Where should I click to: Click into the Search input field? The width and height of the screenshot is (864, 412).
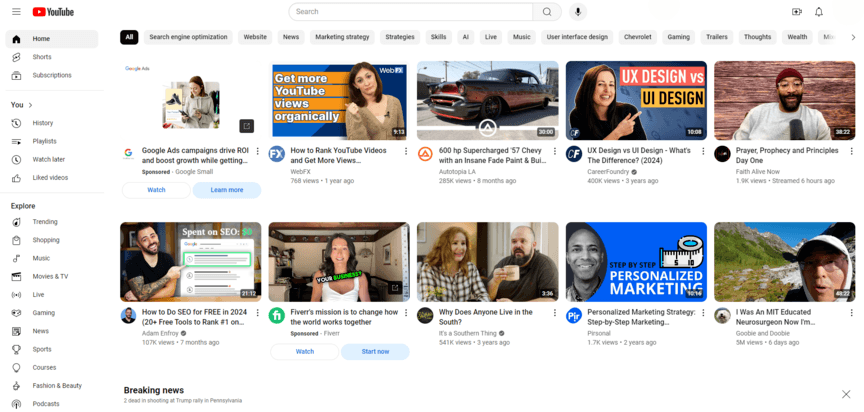pyautogui.click(x=410, y=12)
